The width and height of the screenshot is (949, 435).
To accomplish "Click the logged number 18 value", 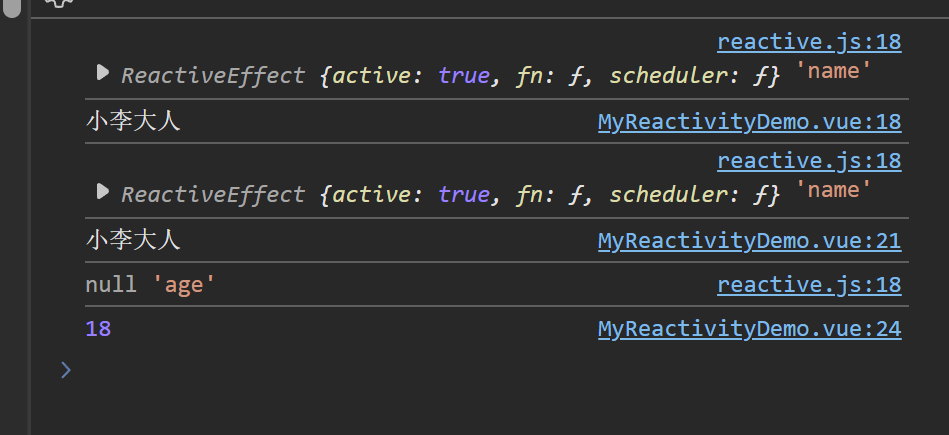I will (x=98, y=329).
